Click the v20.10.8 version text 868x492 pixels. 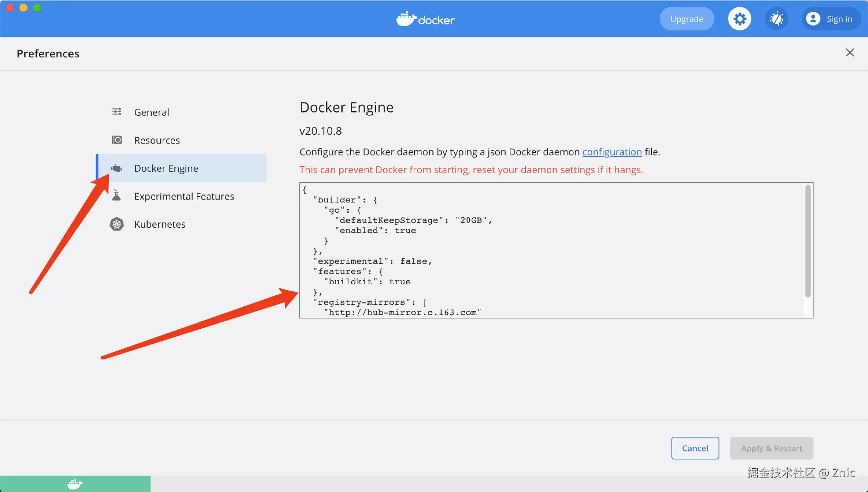pyautogui.click(x=320, y=131)
